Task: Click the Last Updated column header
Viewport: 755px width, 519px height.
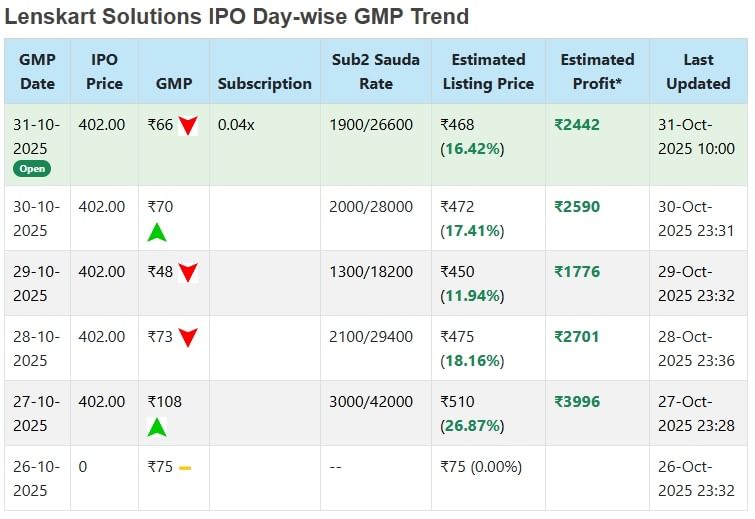Action: pyautogui.click(x=698, y=71)
